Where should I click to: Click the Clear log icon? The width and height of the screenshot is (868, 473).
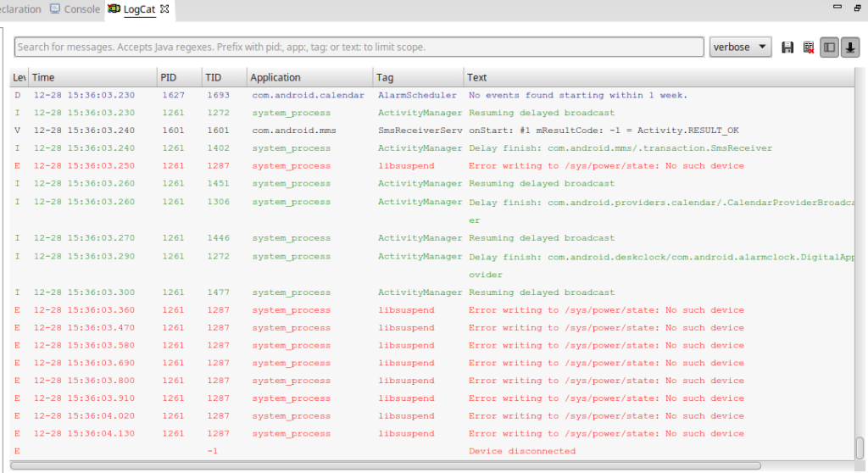[x=809, y=47]
